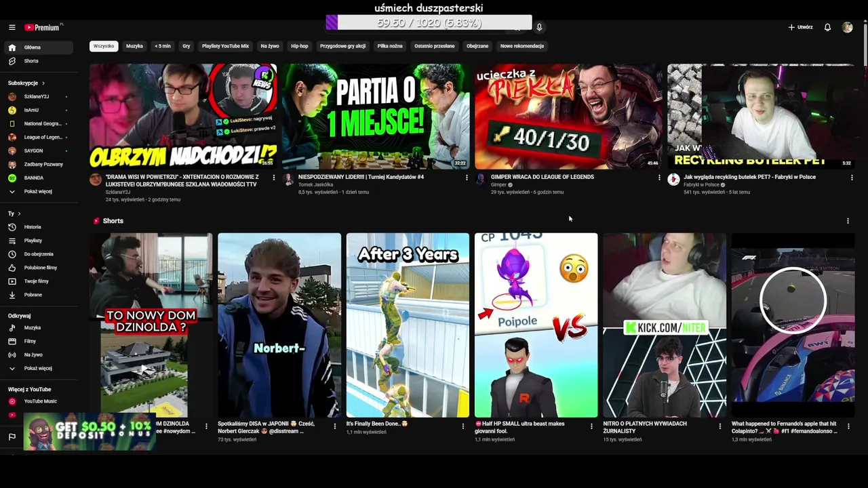The height and width of the screenshot is (488, 868).
Task: Select Przygodowe gry akcji chip
Action: pos(342,46)
